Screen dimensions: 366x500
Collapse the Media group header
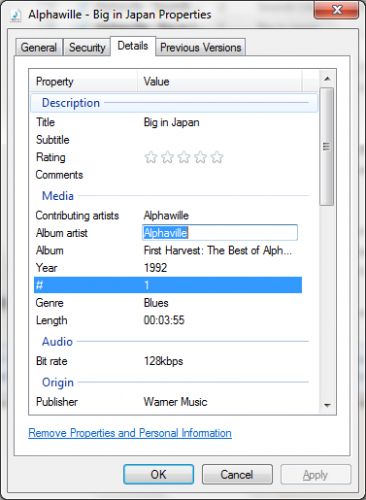[174, 196]
